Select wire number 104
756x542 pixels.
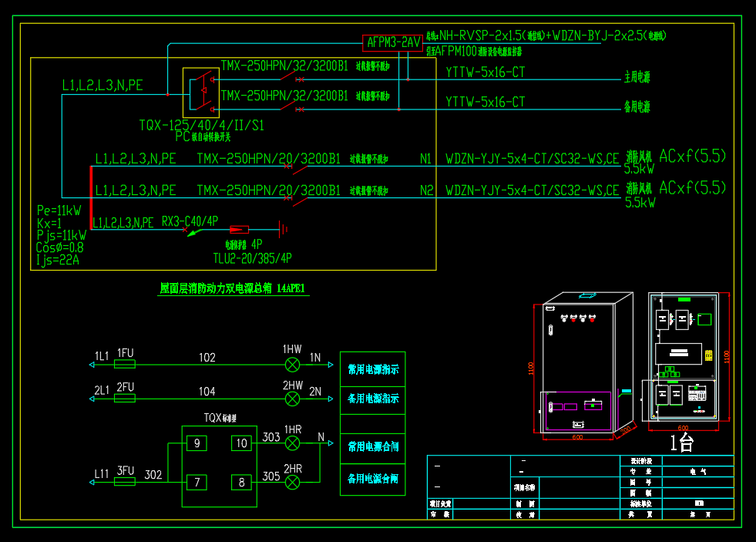click(207, 392)
